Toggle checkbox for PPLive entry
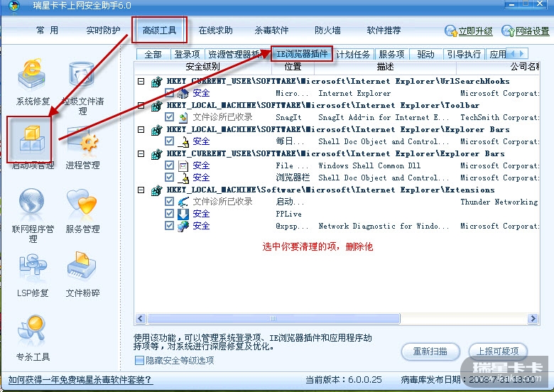The image size is (554, 392). coord(169,214)
